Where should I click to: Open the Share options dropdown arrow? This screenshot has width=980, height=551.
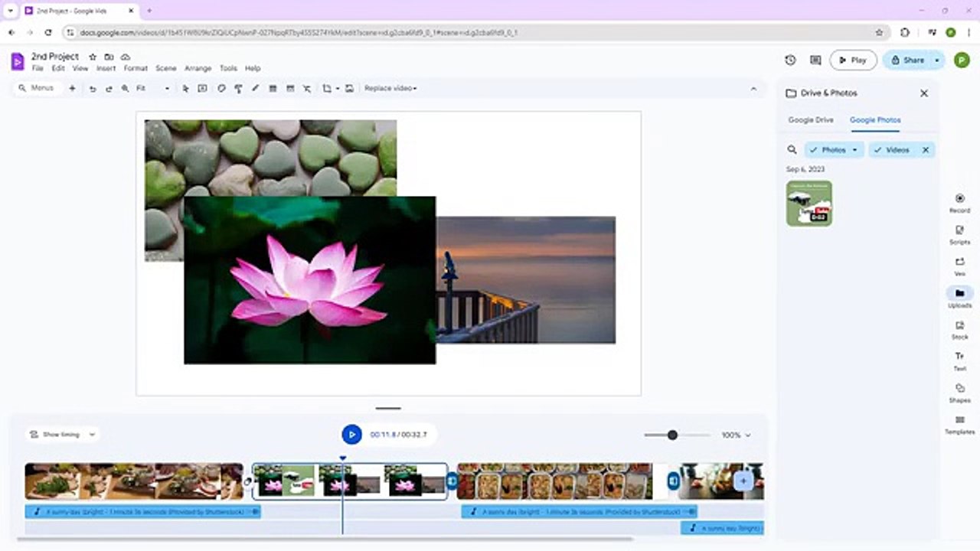pyautogui.click(x=936, y=60)
